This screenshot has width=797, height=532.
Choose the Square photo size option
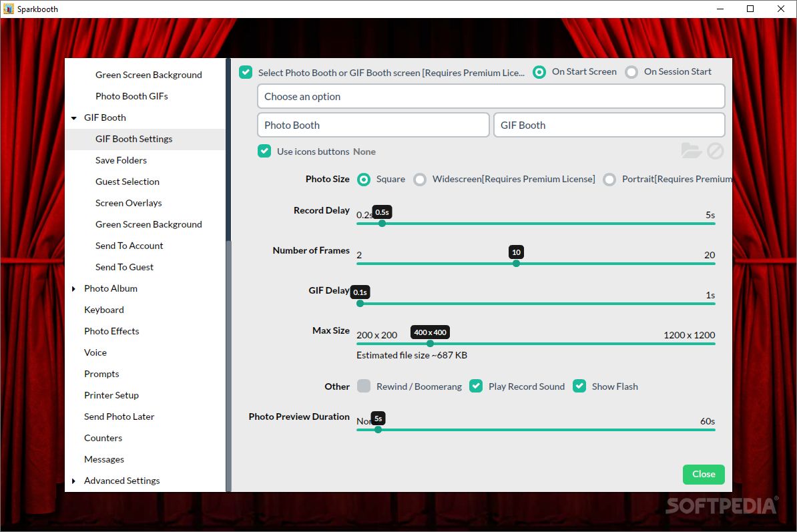click(363, 180)
